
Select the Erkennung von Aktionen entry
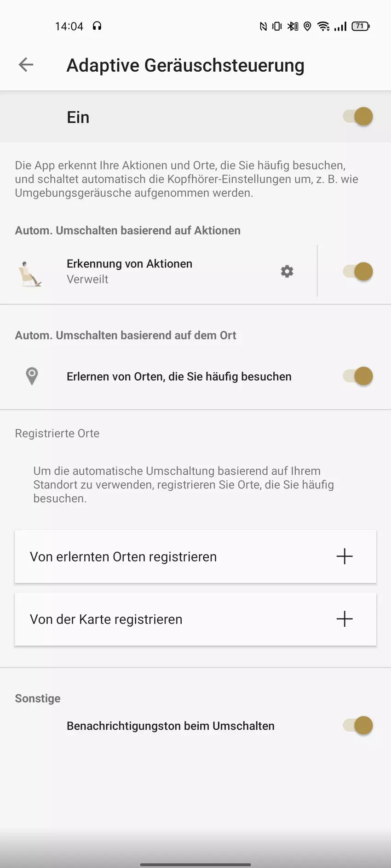129,271
